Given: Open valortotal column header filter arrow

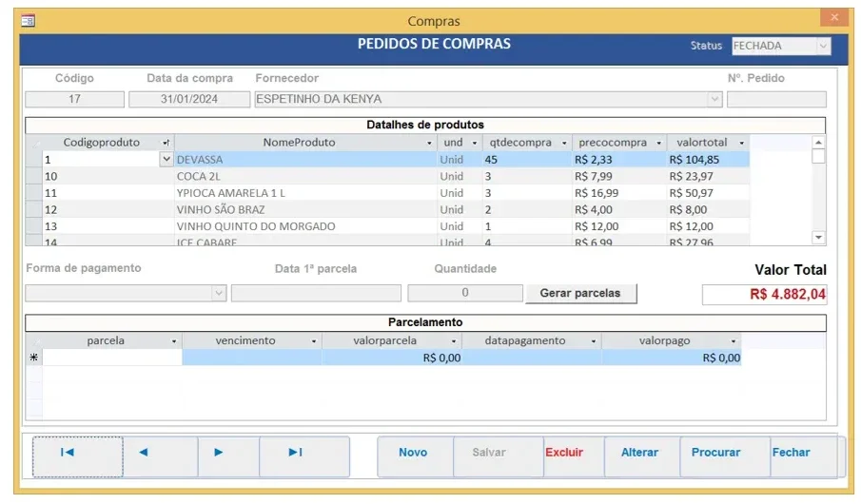Looking at the screenshot, I should click(741, 143).
